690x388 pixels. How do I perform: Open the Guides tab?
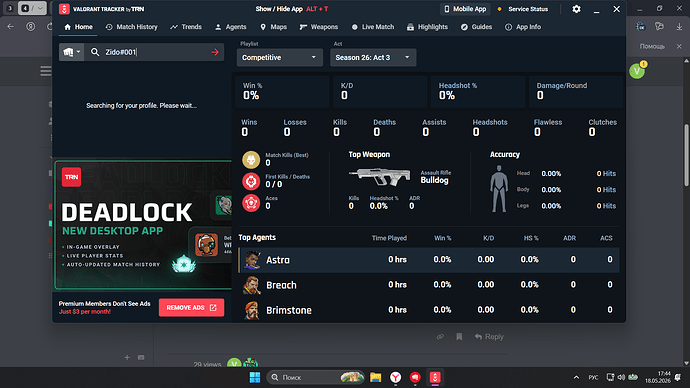[477, 27]
